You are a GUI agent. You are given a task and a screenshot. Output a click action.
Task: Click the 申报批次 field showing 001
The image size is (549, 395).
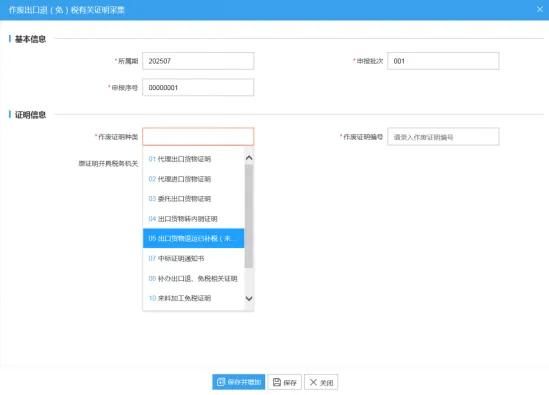[443, 61]
